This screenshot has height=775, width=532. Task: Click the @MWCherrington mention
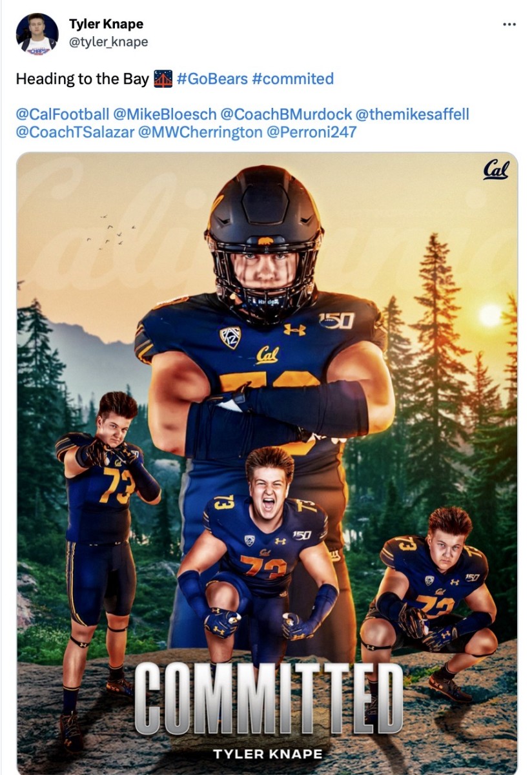(x=200, y=132)
